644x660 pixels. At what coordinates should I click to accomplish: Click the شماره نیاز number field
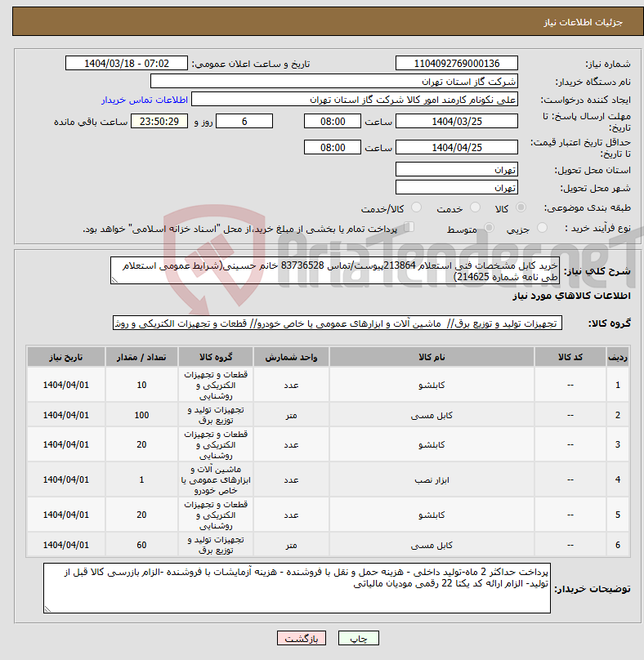(x=457, y=64)
